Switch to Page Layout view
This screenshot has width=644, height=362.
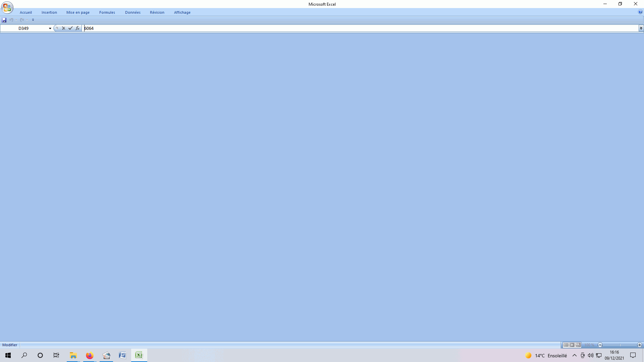click(x=572, y=345)
